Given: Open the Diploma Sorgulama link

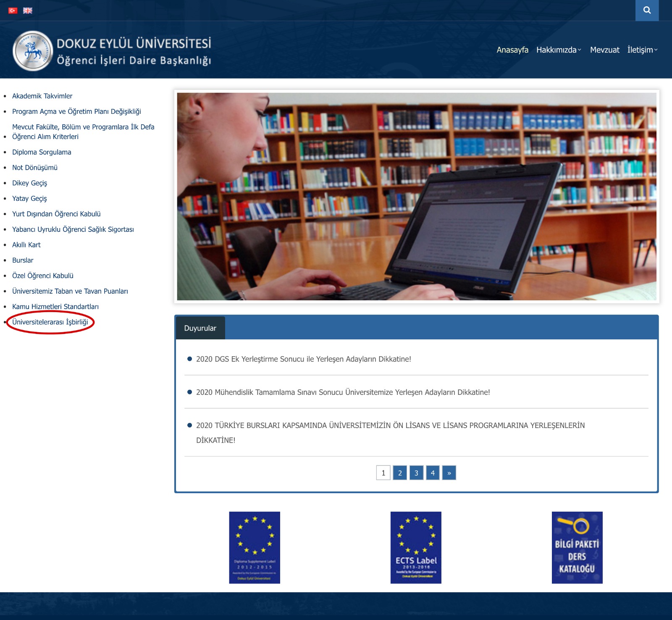Looking at the screenshot, I should [x=42, y=152].
